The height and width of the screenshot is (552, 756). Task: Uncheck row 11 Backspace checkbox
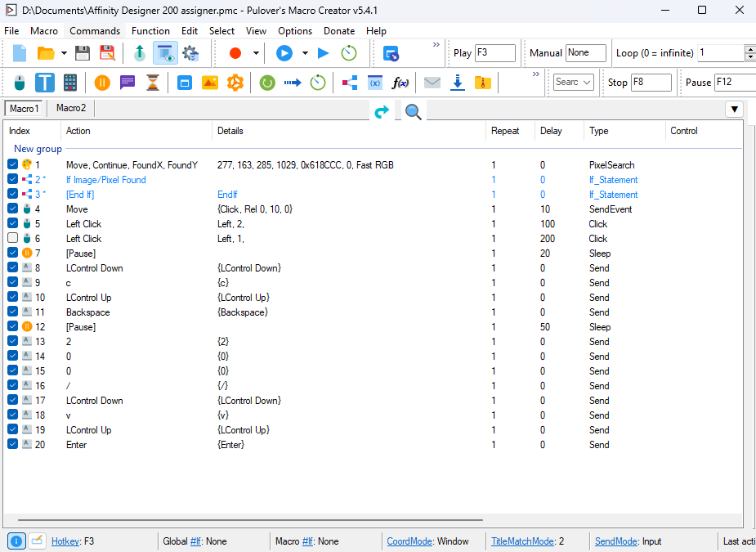tap(12, 312)
